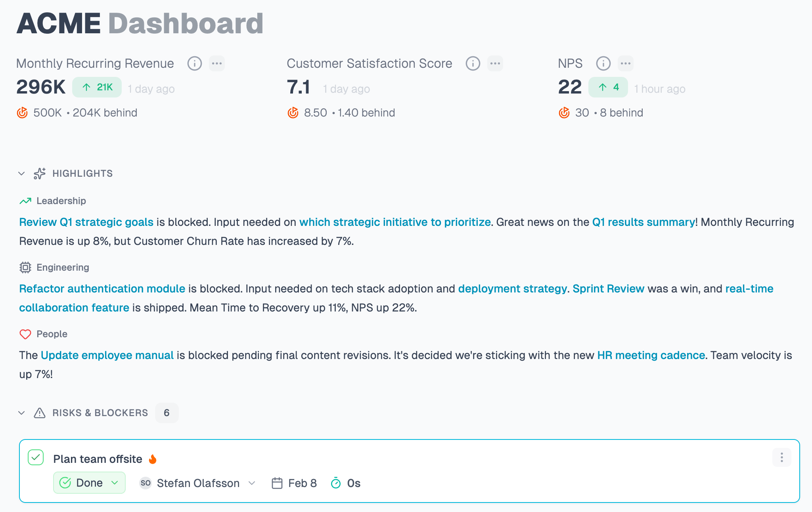Click info icon for Monthly Recurring Revenue
Screen dimensions: 812x512
194,63
